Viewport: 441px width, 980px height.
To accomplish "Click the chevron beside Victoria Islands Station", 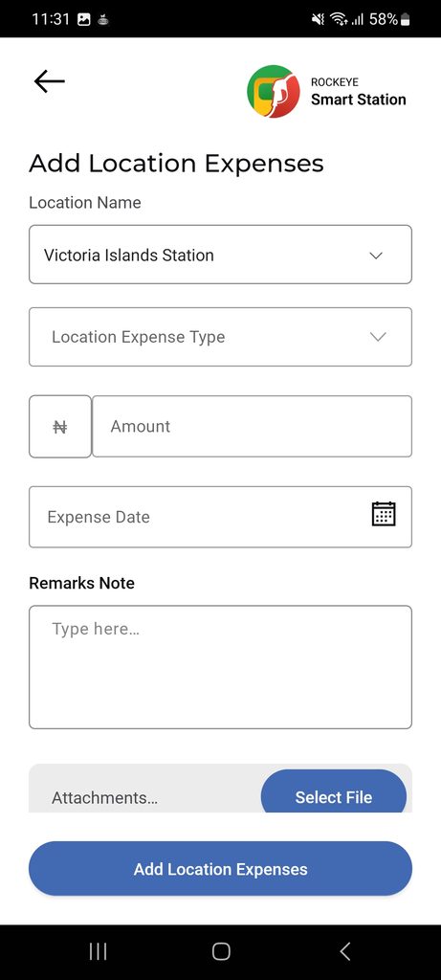I will pos(376,256).
